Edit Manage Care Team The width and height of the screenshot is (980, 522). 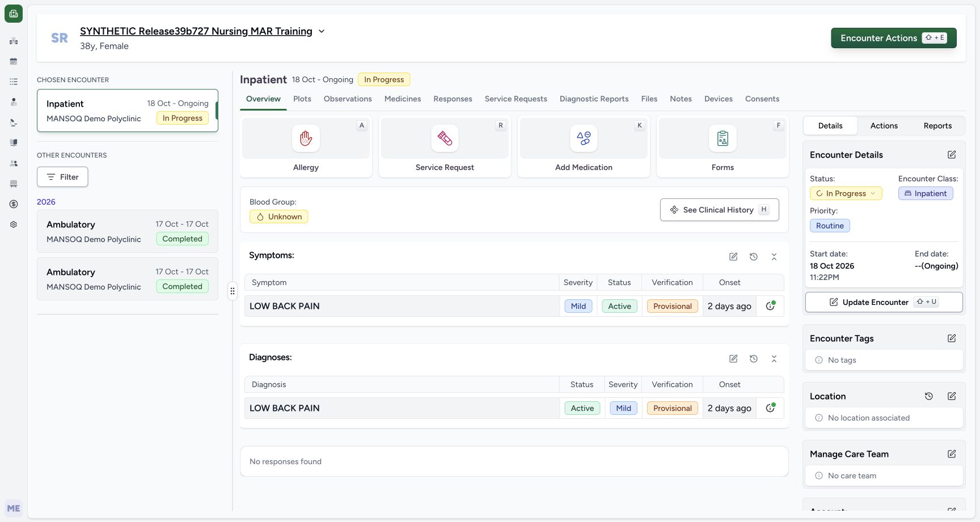click(x=952, y=454)
